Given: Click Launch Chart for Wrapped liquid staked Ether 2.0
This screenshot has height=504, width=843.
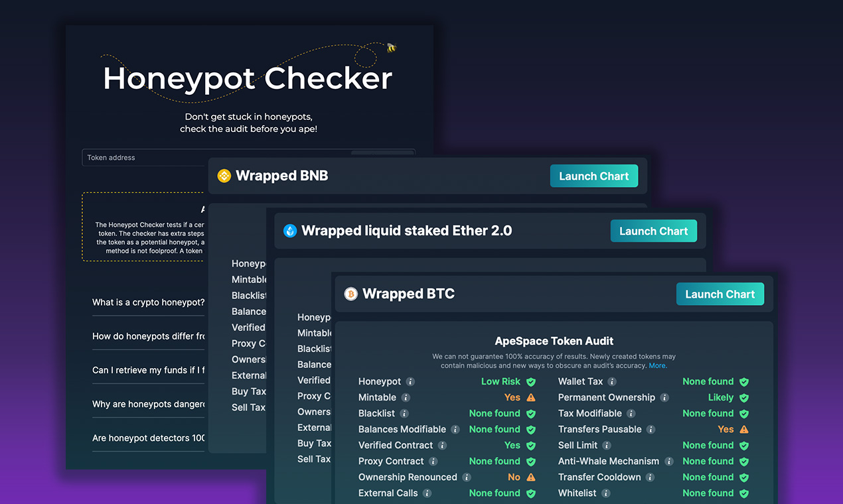Looking at the screenshot, I should 654,231.
